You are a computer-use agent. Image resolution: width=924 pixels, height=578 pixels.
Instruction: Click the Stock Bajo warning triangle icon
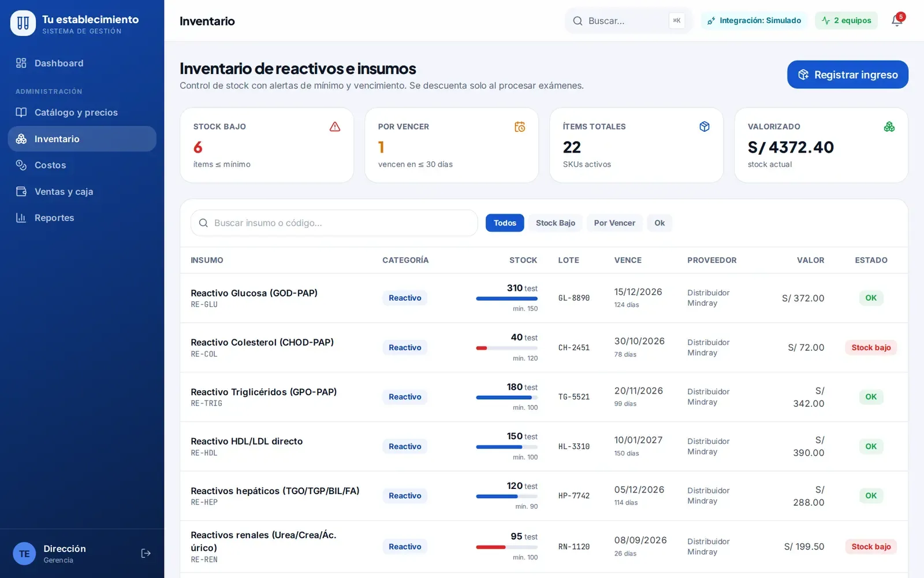pos(335,127)
